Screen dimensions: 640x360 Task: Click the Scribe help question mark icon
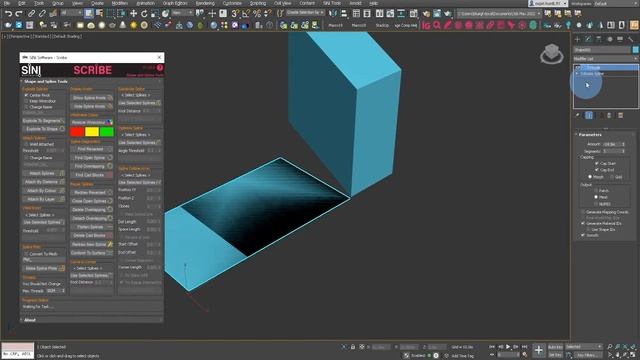(160, 67)
